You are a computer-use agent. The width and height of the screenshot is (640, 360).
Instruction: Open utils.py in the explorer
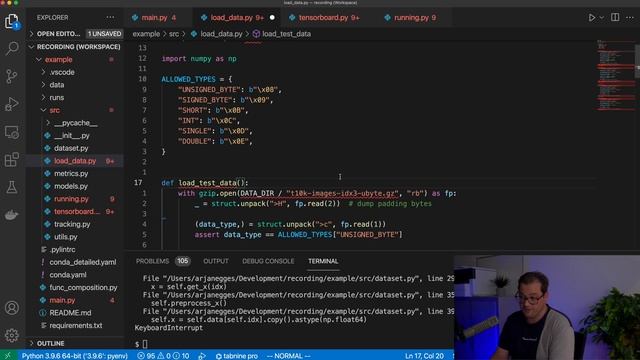click(x=75, y=237)
